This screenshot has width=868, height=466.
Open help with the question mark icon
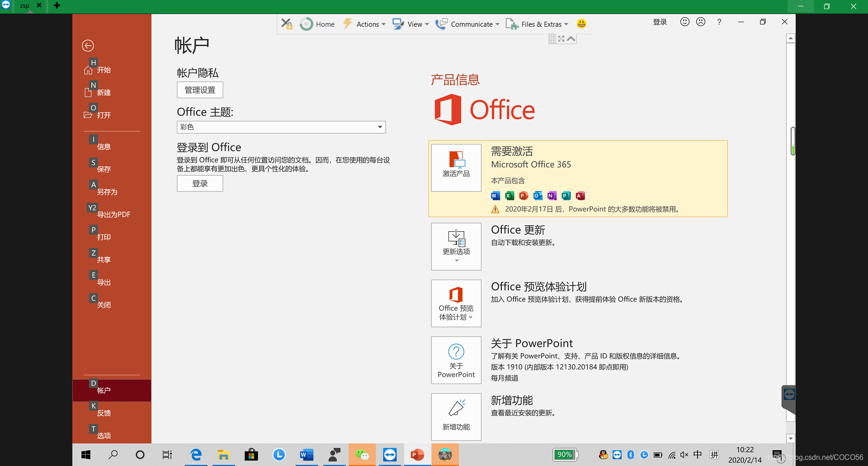[719, 22]
